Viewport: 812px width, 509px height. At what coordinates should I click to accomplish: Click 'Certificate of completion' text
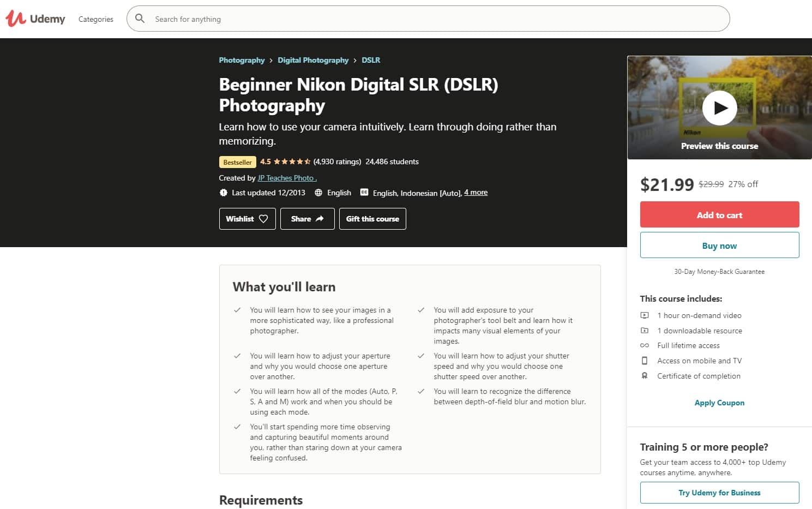coord(699,376)
